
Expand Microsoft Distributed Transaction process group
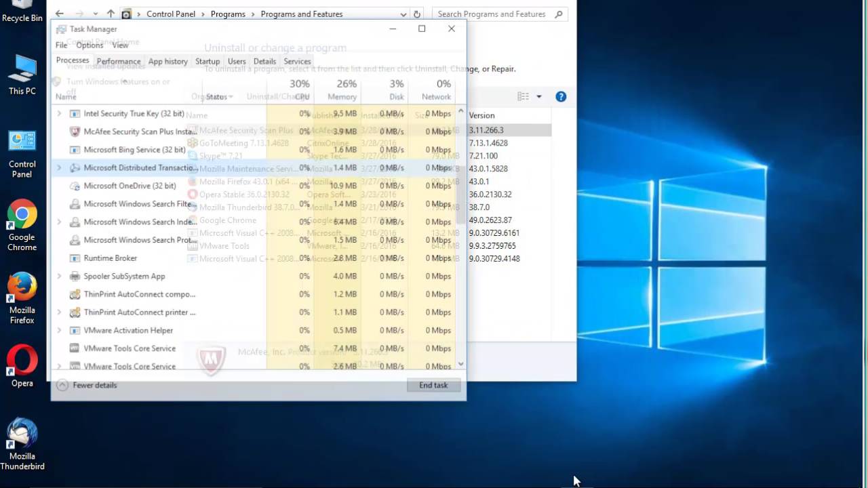click(x=59, y=168)
